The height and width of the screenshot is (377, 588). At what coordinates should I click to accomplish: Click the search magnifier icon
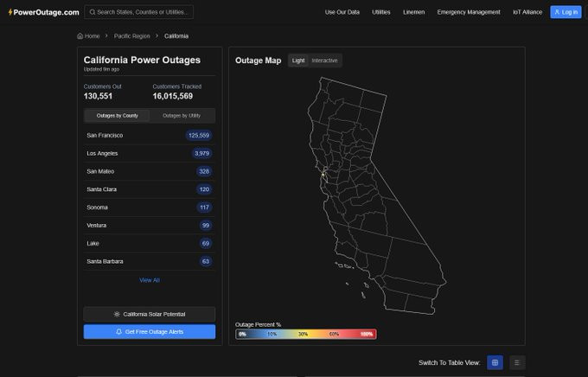[92, 12]
